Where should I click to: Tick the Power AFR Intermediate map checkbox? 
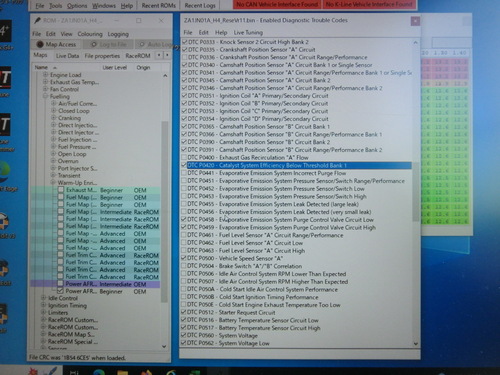click(60, 284)
